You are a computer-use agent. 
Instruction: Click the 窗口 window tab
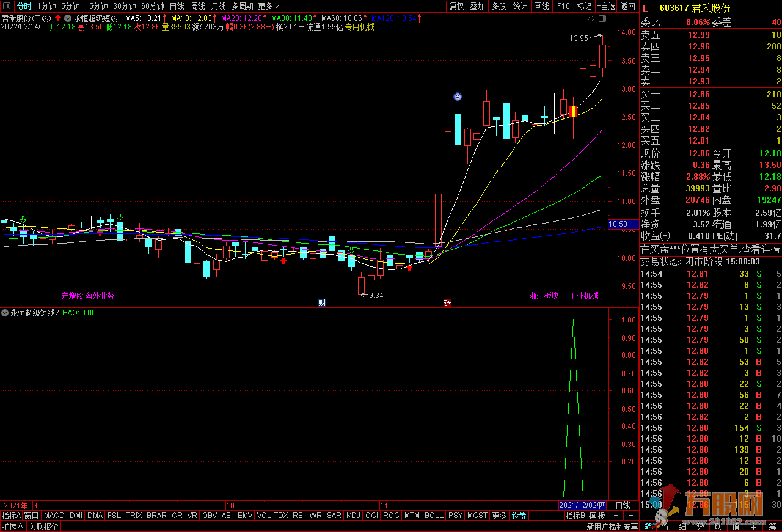(x=32, y=516)
